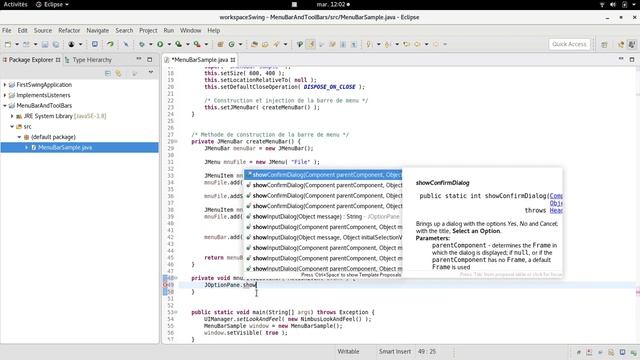Open the Navigate menu

(98, 30)
